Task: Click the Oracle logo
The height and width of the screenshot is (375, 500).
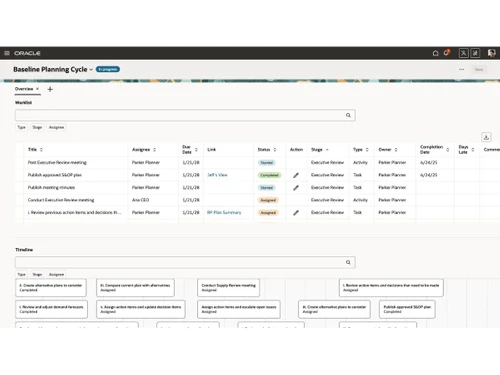Action: (x=27, y=53)
